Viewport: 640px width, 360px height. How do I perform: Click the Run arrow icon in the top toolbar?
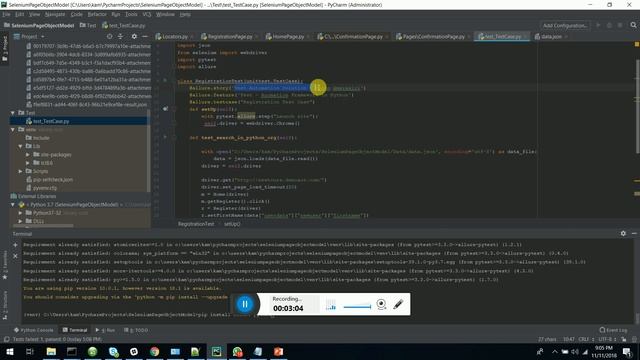(x=598, y=25)
